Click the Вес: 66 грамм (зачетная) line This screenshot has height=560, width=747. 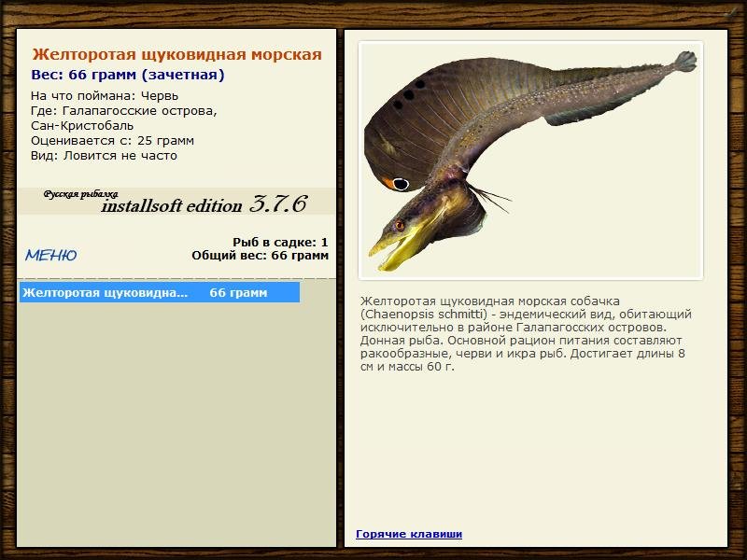pos(128,75)
